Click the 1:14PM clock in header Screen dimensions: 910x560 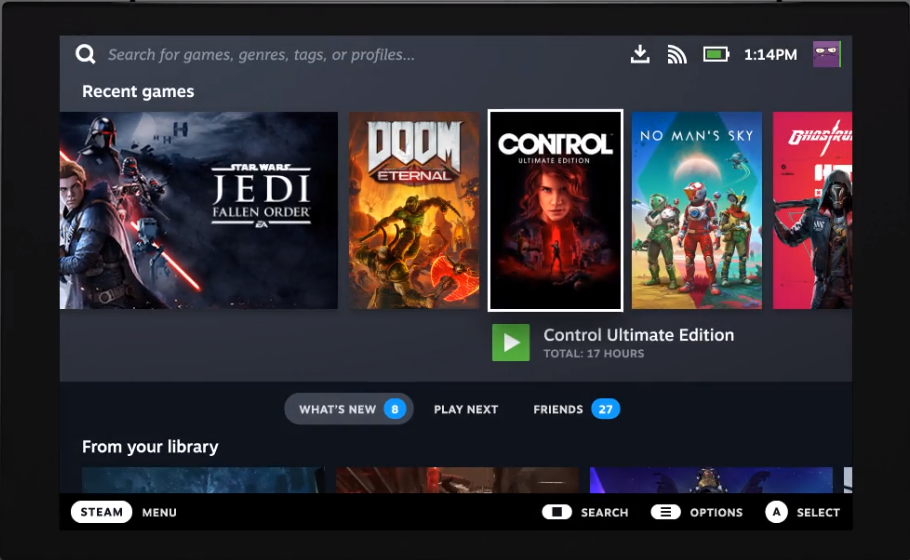click(770, 55)
